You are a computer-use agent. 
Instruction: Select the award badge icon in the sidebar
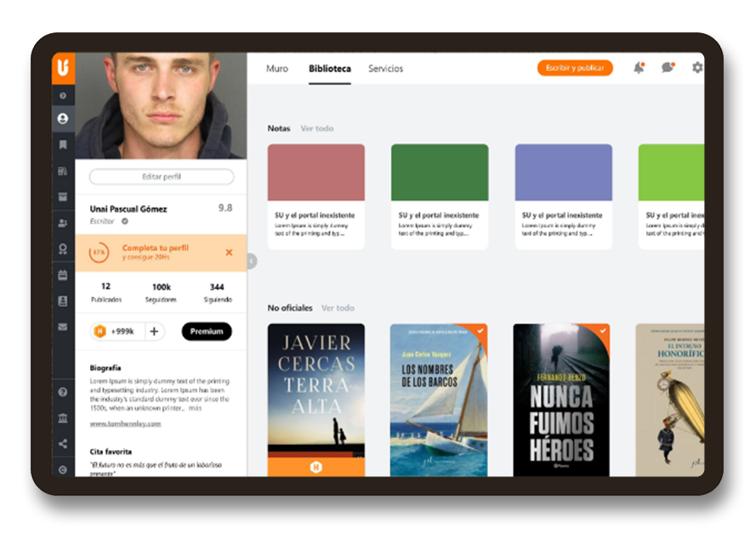coord(63,249)
